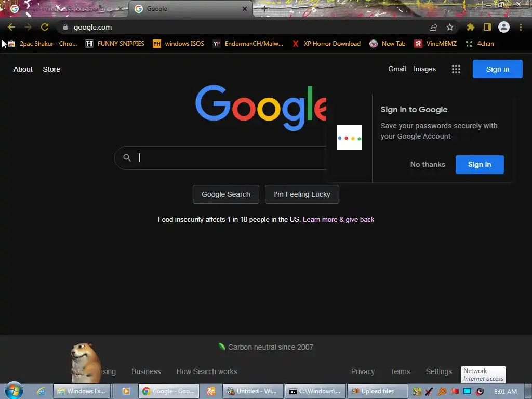Open the VineMEMZ bookmark
The width and height of the screenshot is (532, 399).
[436, 44]
